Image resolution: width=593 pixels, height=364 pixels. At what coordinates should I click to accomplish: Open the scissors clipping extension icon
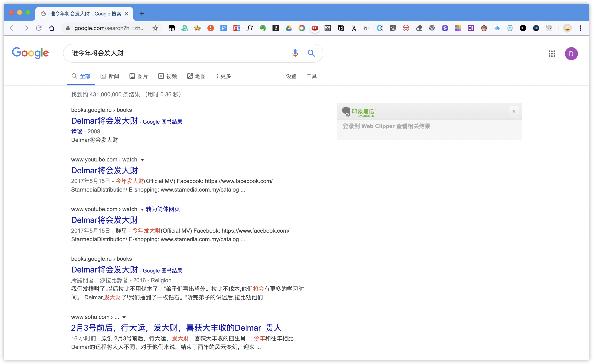click(354, 28)
